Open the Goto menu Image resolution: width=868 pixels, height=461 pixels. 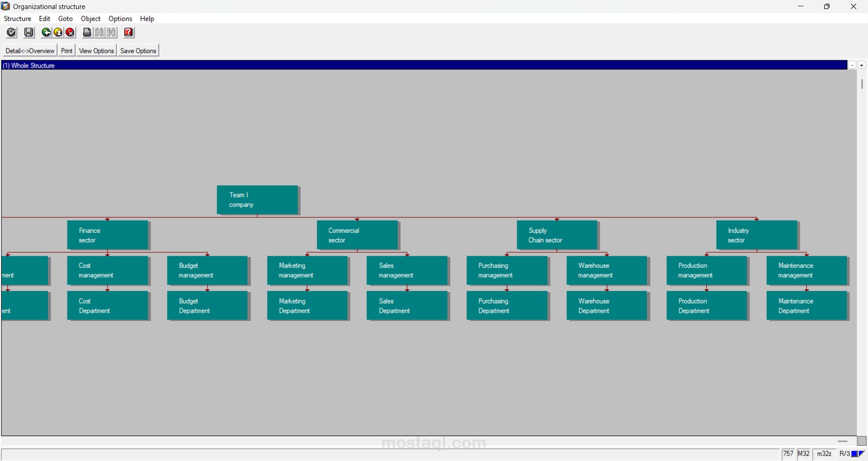(65, 19)
